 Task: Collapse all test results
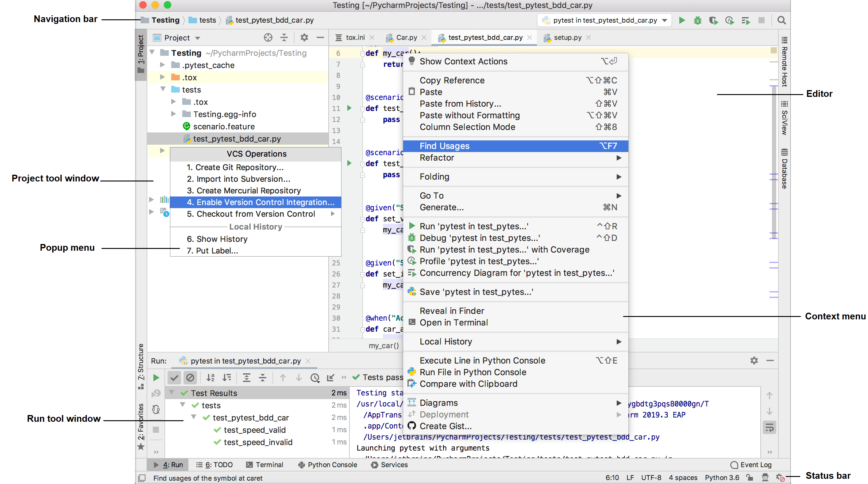pyautogui.click(x=263, y=378)
